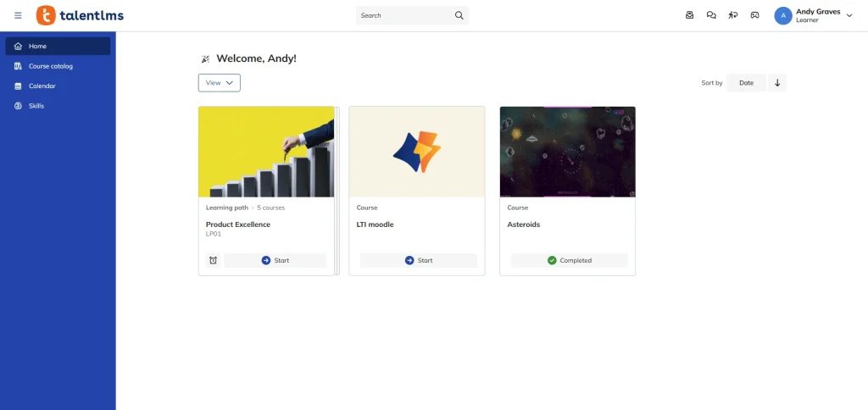Open the Asteroids course thumbnail
The height and width of the screenshot is (410, 868).
pos(567,152)
